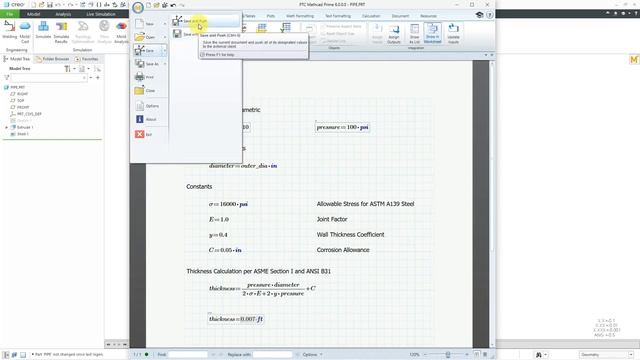Open the Calculation ribbon tab
Viewport: 640px width, 360px height.
(371, 16)
